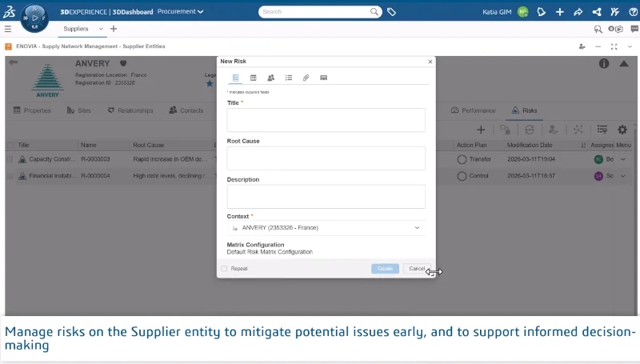The width and height of the screenshot is (640, 364).
Task: Click the Title input field
Action: [x=326, y=120]
